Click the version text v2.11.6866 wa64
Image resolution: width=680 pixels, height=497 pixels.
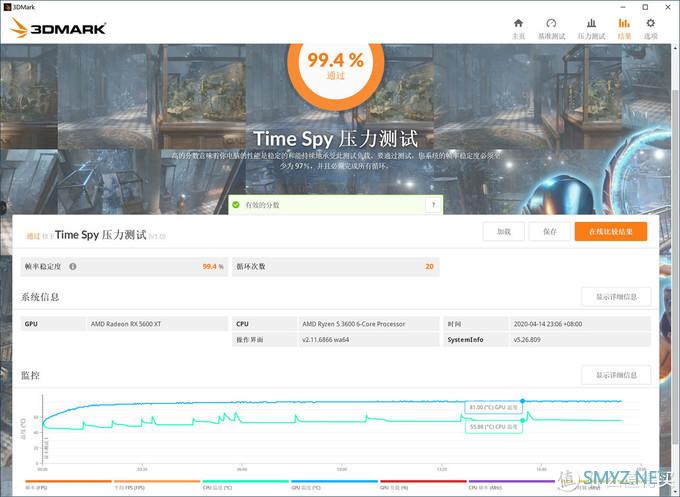[x=326, y=340]
